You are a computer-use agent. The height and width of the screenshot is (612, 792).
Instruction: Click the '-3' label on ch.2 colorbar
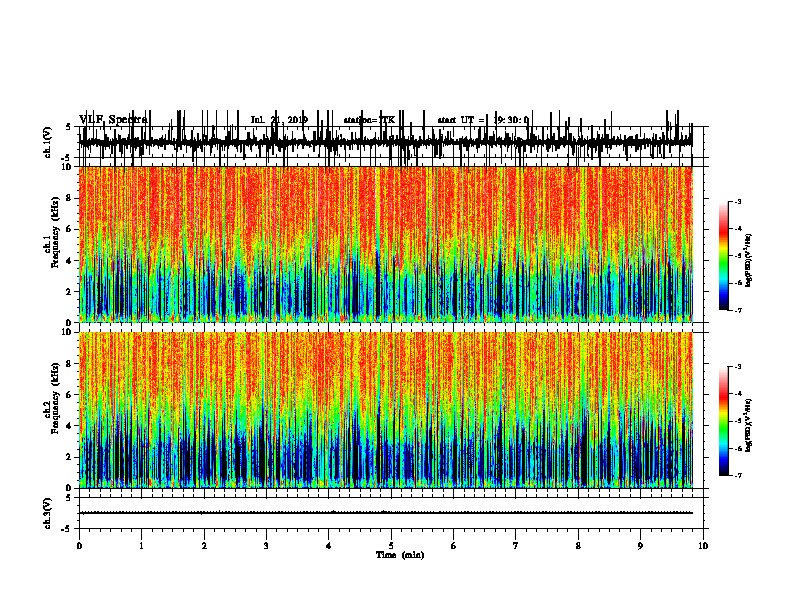point(737,367)
